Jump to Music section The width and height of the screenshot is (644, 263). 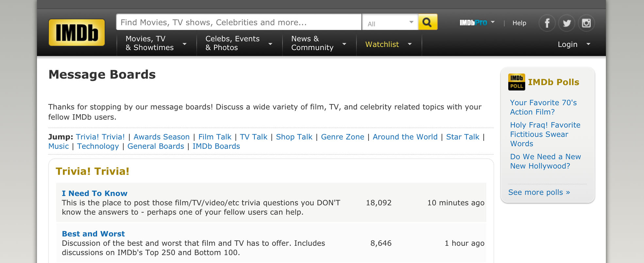tap(59, 146)
